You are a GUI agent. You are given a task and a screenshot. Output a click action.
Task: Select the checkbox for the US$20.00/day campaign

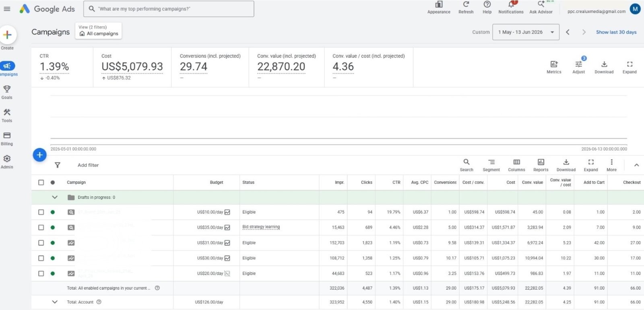41,273
